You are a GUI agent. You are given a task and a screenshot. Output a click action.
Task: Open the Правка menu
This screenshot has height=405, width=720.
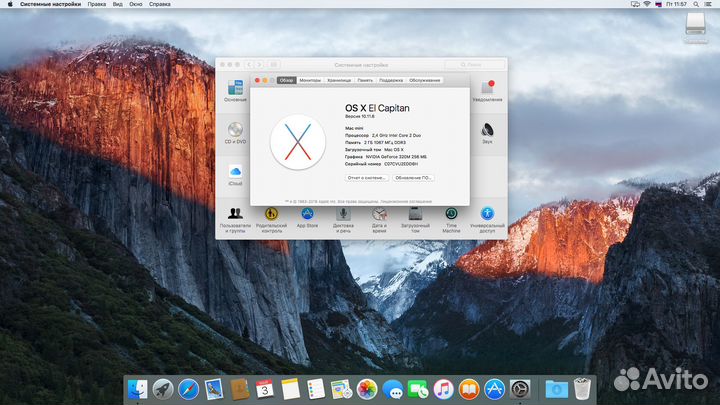coord(96,4)
